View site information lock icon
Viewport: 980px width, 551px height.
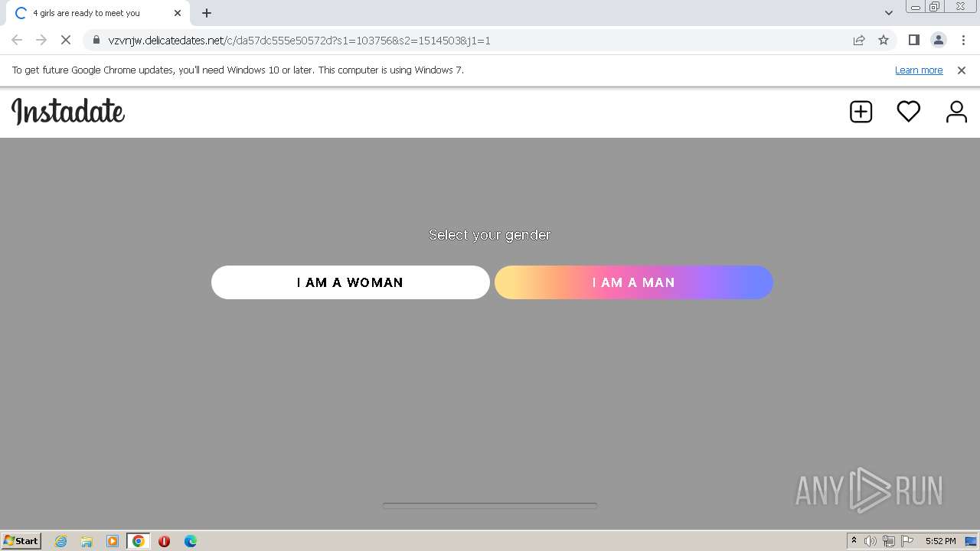tap(96, 40)
